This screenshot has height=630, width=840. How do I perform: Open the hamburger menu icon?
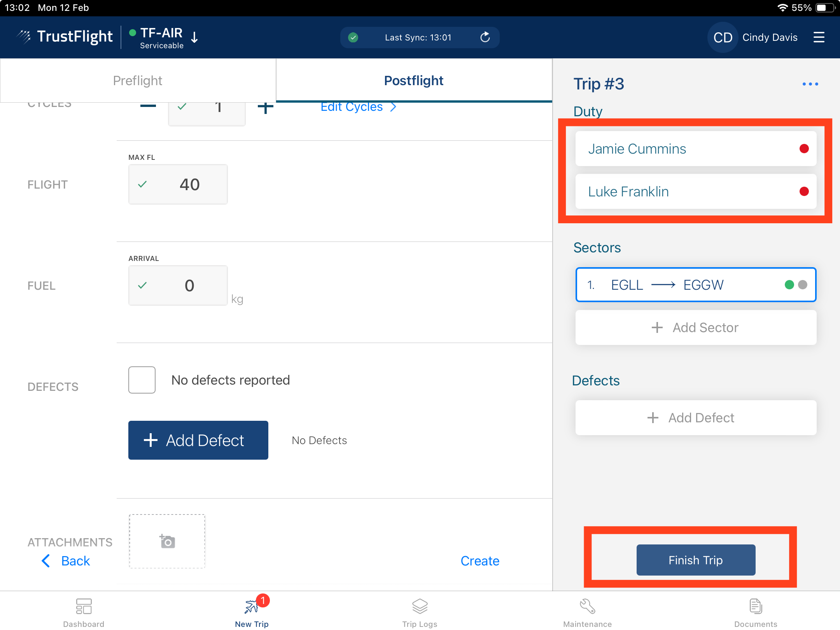pyautogui.click(x=819, y=37)
